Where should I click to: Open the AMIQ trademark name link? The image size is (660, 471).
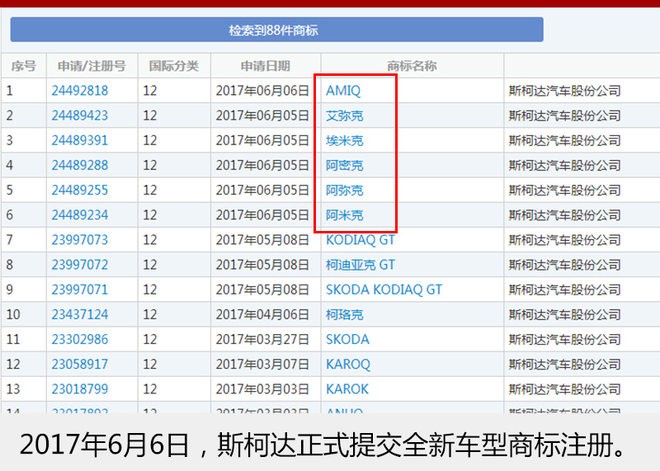click(x=343, y=90)
